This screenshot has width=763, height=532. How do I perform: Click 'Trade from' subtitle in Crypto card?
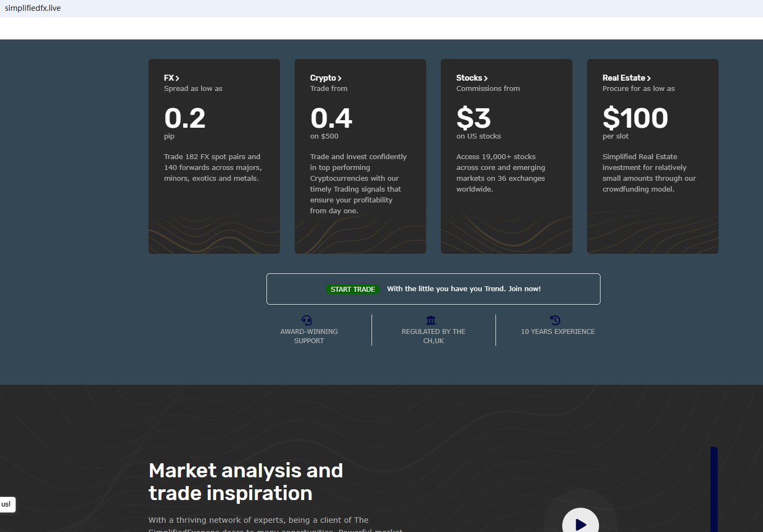(329, 89)
